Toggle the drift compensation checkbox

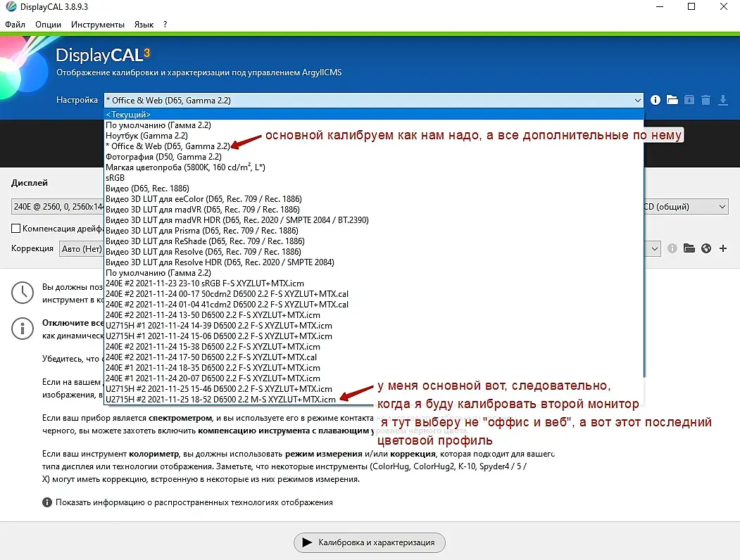[16, 228]
